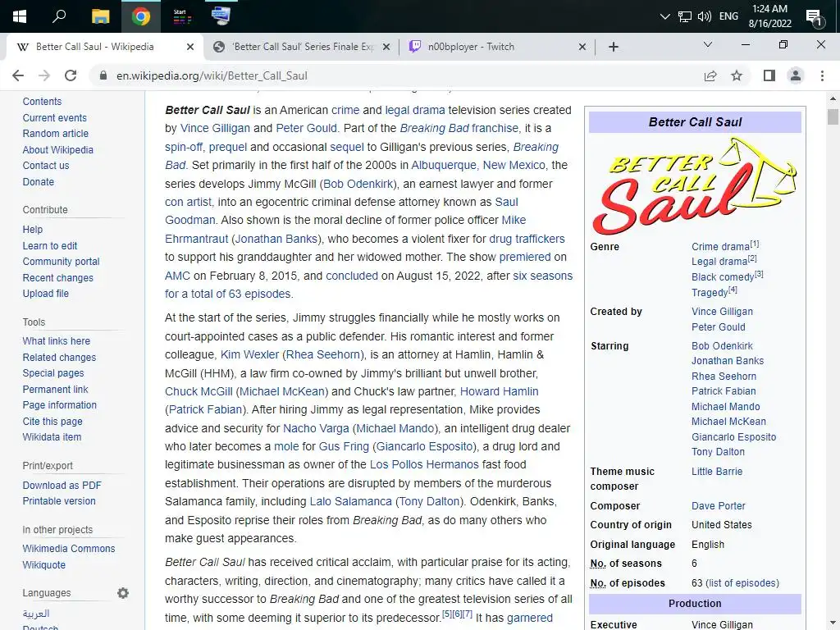840x630 pixels.
Task: Open Chrome profile avatar
Action: 796,75
